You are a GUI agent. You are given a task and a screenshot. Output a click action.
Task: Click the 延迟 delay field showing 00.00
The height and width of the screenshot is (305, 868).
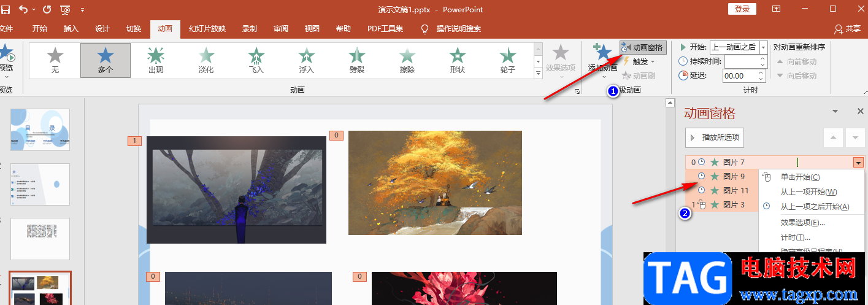pos(740,75)
